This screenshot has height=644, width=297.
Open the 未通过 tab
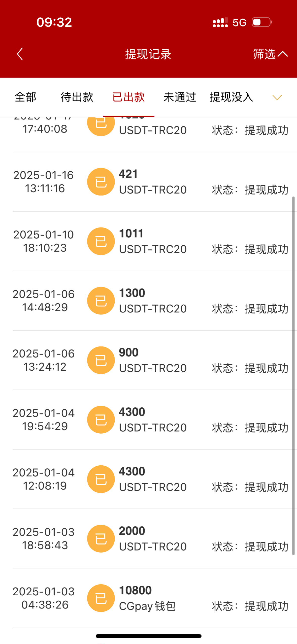[180, 97]
